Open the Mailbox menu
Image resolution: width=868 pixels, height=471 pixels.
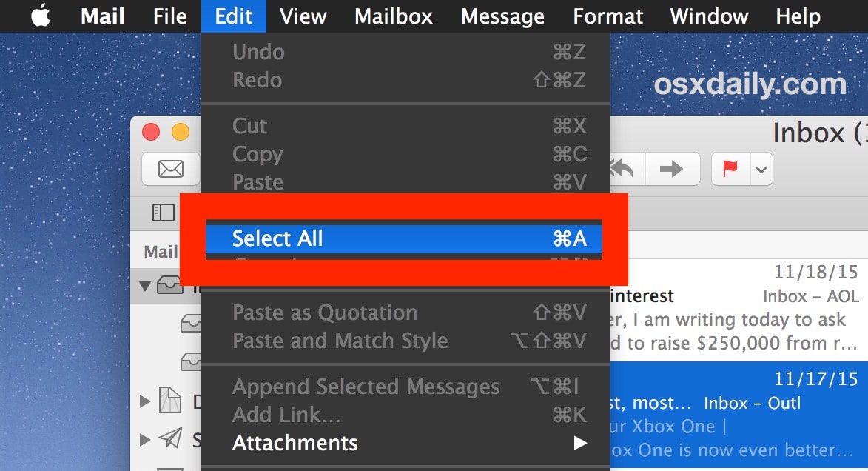[393, 16]
